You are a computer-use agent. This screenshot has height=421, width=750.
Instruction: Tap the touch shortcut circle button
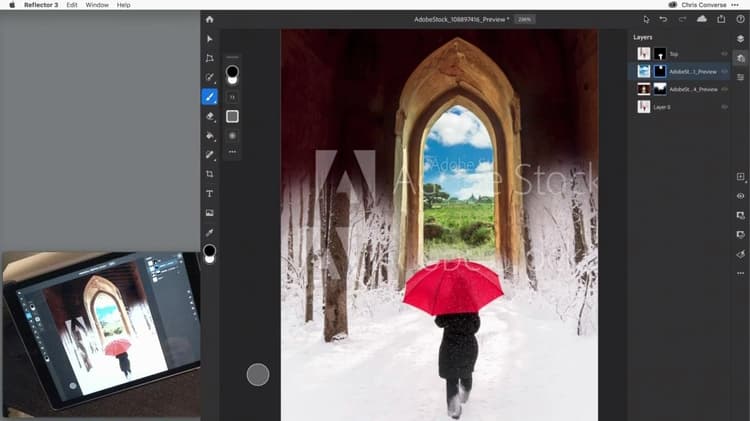tap(258, 375)
